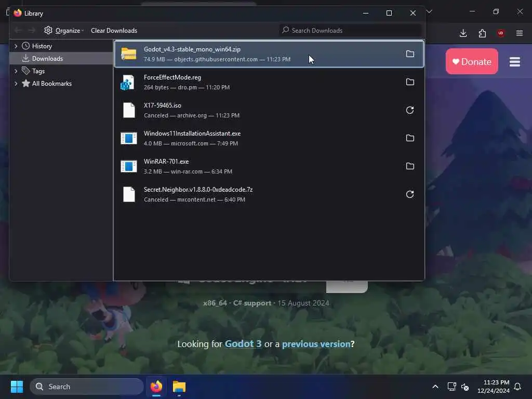Open the clock showing 11:23 PM

pos(494,387)
